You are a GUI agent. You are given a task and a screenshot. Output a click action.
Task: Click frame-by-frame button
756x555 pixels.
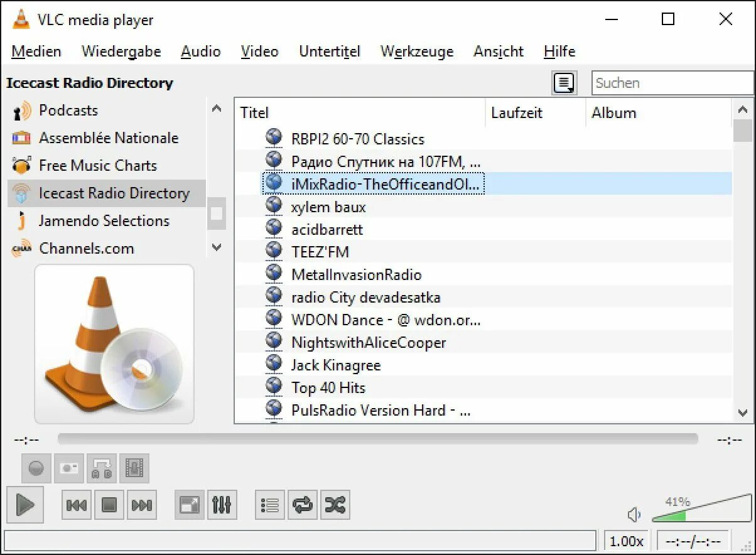tap(134, 468)
